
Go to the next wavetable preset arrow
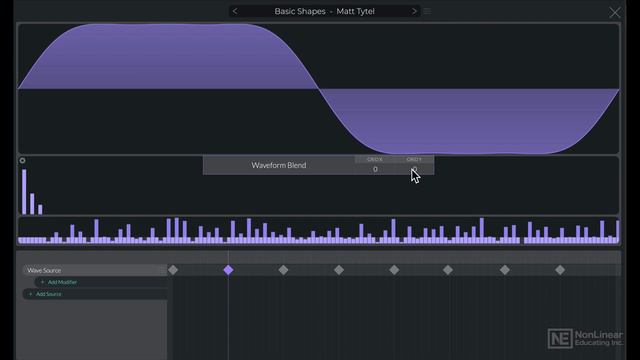click(414, 11)
